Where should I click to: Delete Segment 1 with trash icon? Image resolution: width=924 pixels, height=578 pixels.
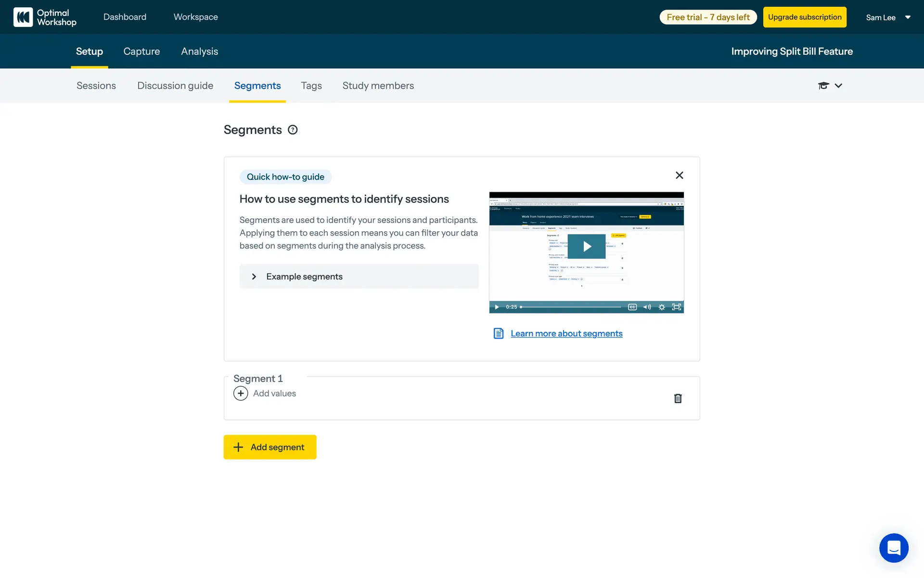click(x=678, y=398)
